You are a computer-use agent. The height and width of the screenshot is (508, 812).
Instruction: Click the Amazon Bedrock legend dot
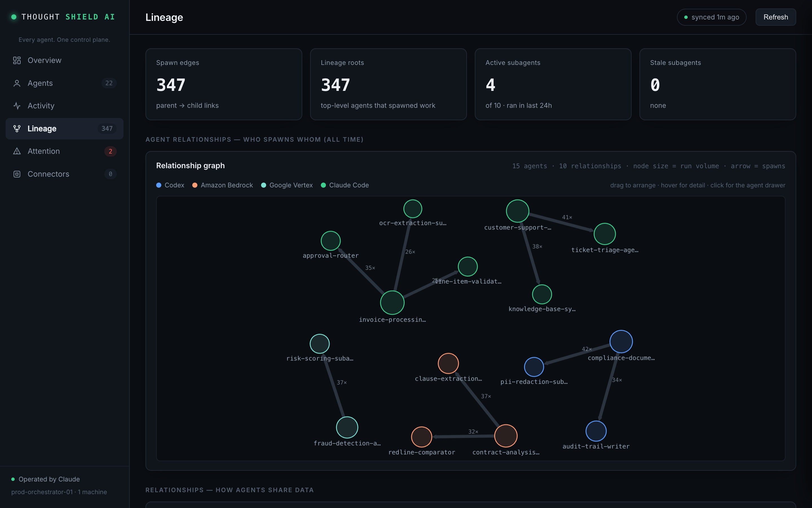pyautogui.click(x=195, y=185)
